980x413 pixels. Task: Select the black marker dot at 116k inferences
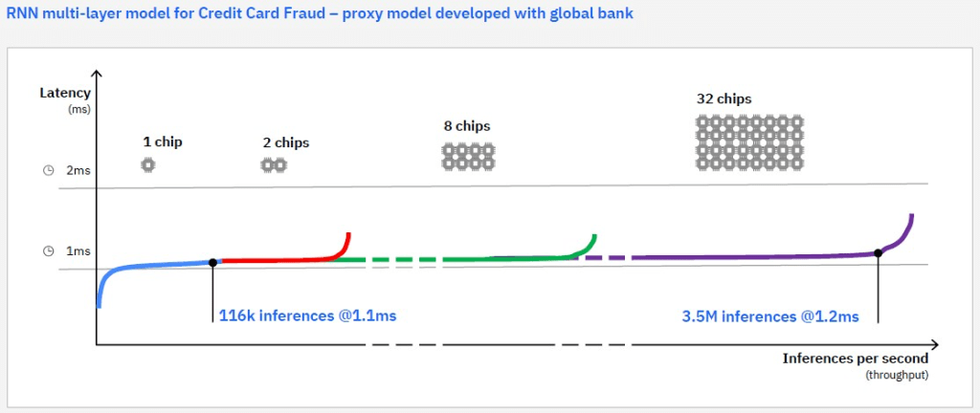(x=212, y=262)
